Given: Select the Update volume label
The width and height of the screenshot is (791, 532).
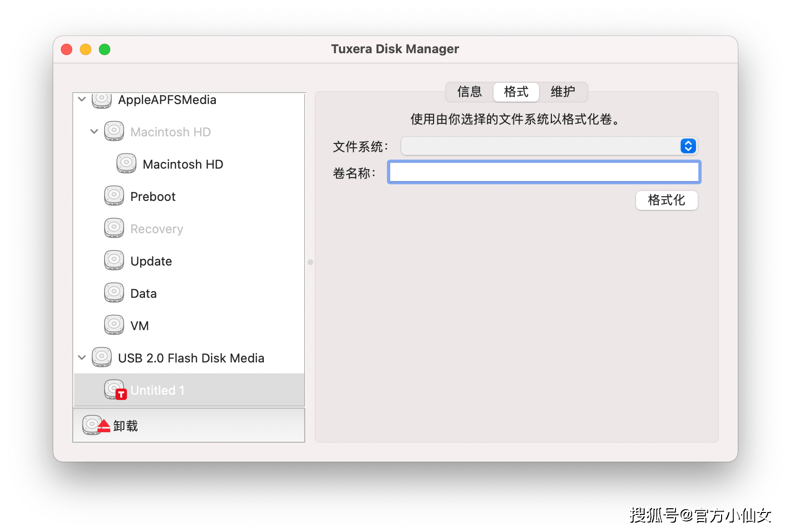Looking at the screenshot, I should (151, 261).
